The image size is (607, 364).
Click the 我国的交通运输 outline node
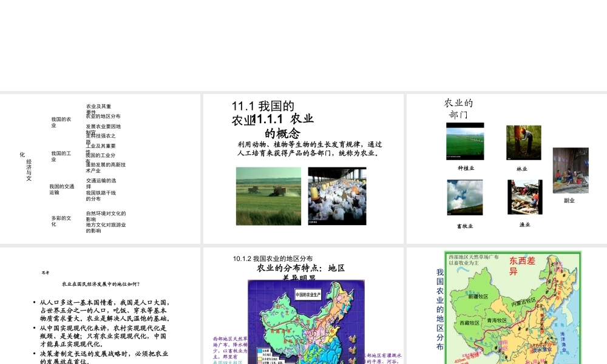[61, 189]
